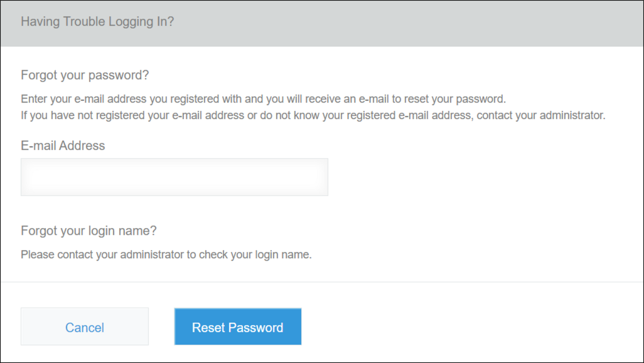Click the login name help text
The width and height of the screenshot is (644, 363).
165,254
